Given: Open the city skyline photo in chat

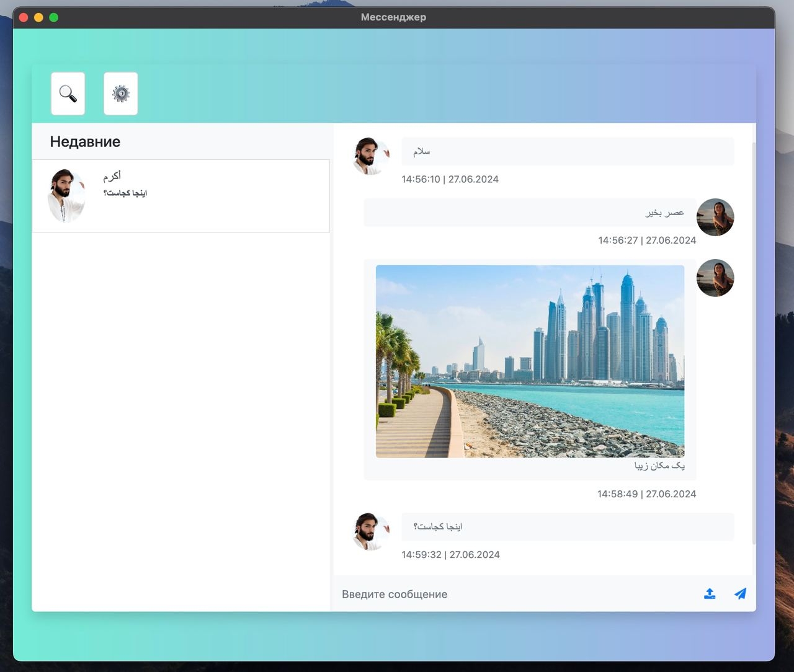Looking at the screenshot, I should pos(530,361).
